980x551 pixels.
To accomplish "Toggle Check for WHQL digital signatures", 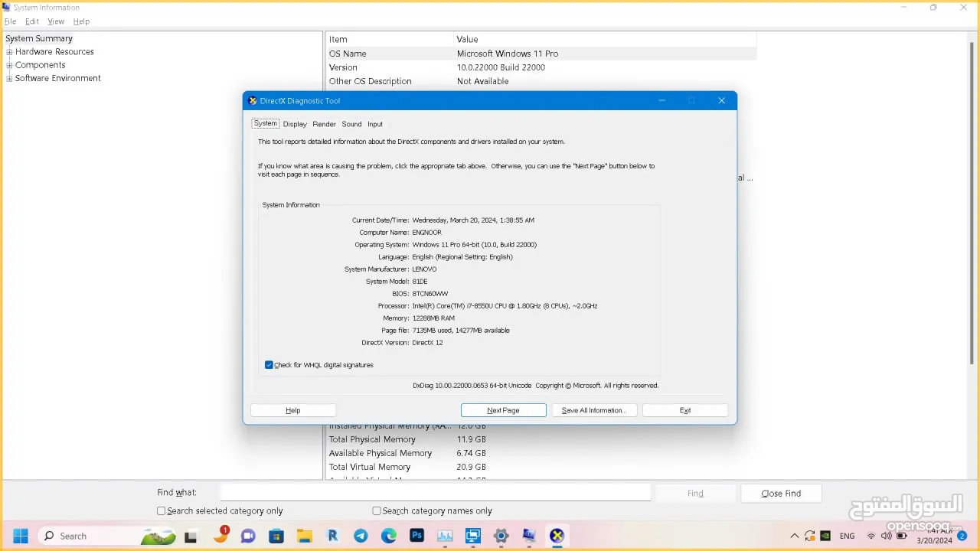I will tap(269, 365).
